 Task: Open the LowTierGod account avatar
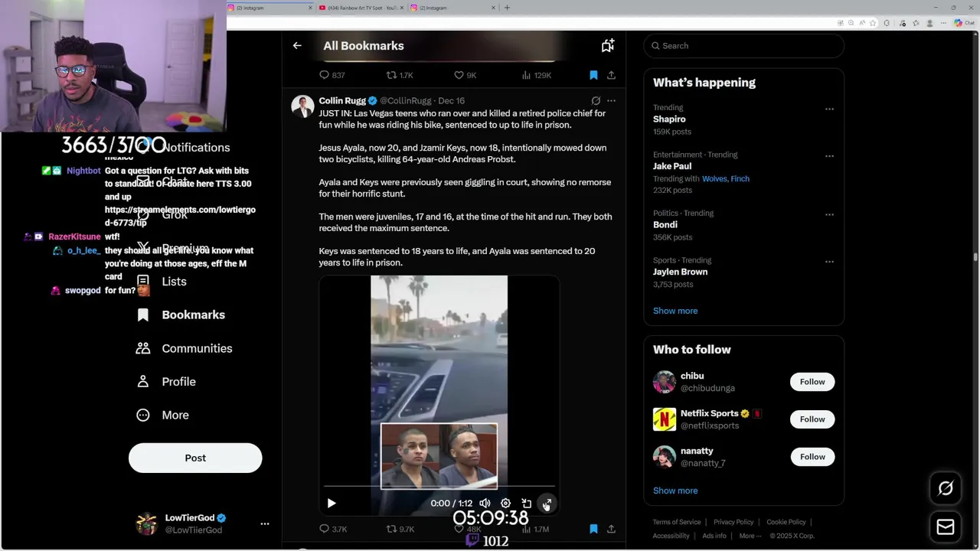coord(146,523)
